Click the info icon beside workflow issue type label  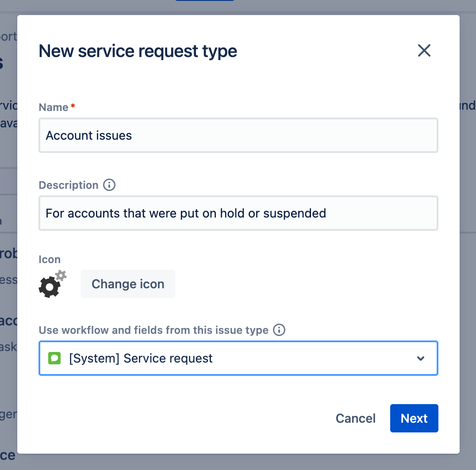pos(279,330)
